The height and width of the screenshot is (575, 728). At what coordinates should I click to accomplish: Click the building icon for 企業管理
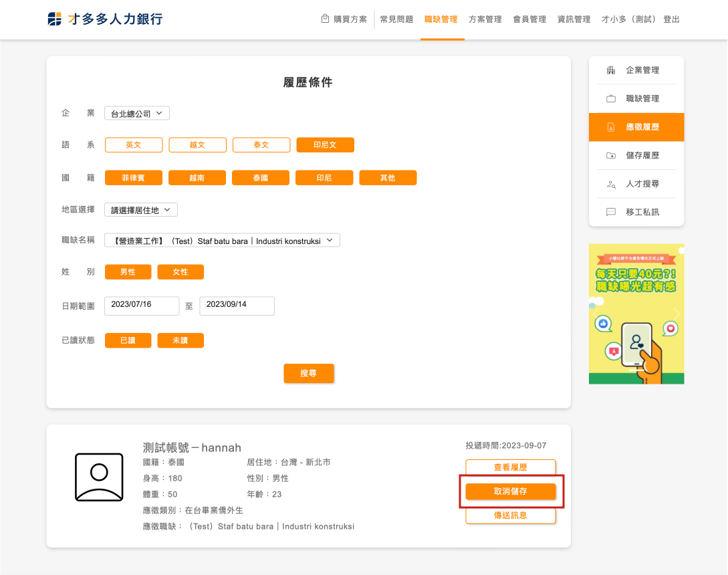coord(610,70)
